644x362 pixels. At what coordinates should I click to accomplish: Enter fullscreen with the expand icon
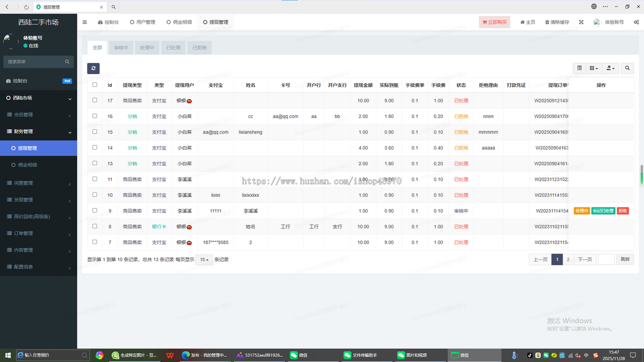[x=581, y=22]
